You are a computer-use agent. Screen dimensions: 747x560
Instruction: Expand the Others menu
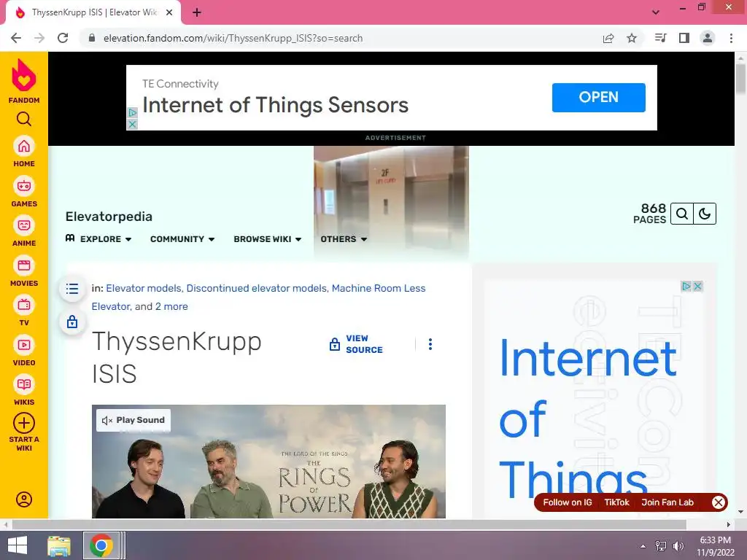344,239
